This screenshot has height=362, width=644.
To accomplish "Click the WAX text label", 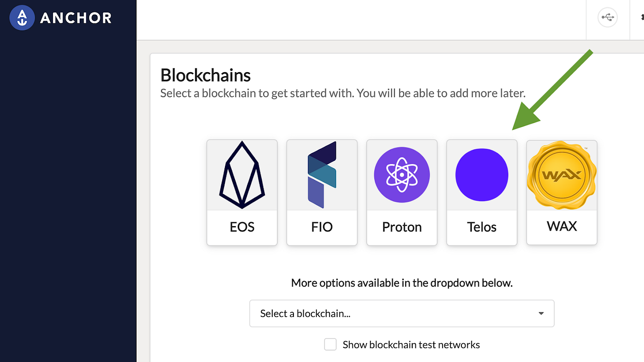I will pos(562,226).
